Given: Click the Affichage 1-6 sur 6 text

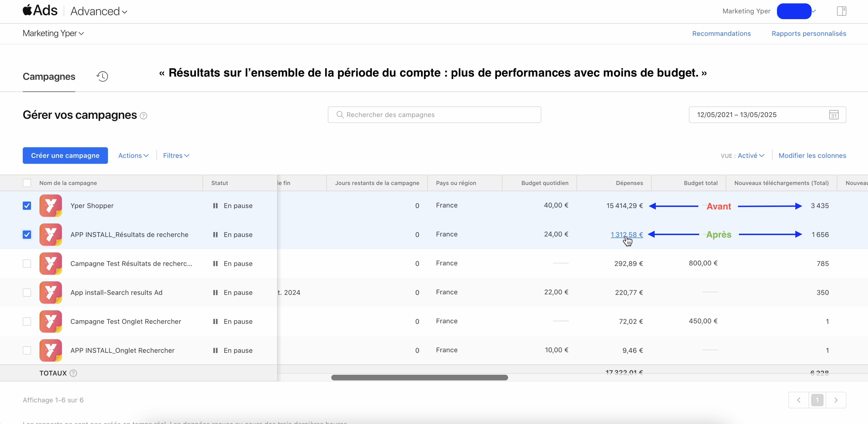Looking at the screenshot, I should click(53, 400).
